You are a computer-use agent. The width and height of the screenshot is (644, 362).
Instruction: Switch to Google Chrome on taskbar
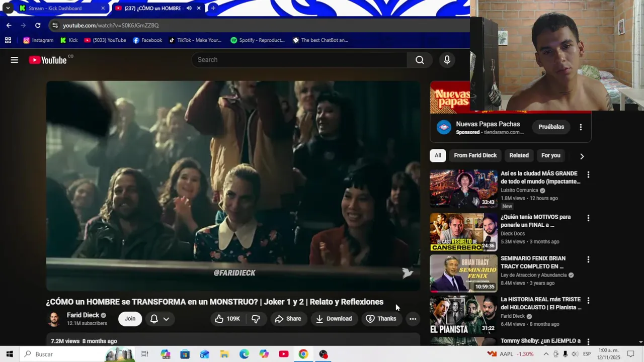[x=303, y=354]
